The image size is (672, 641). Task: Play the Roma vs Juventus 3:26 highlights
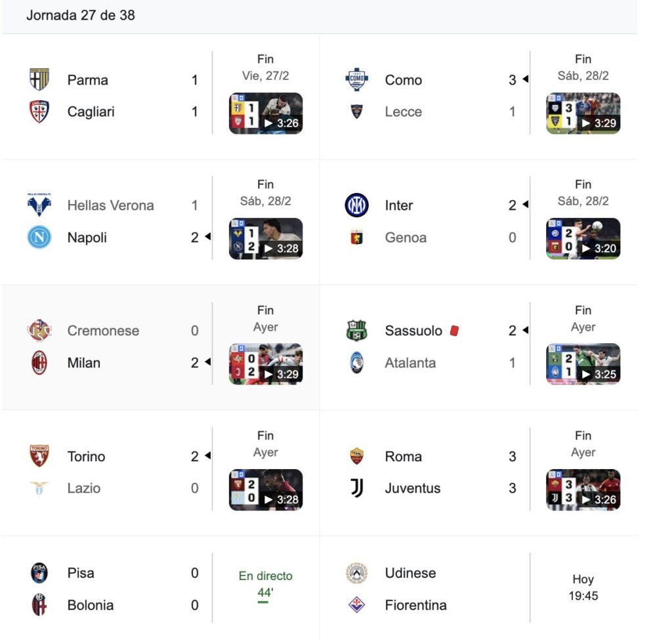tap(583, 489)
